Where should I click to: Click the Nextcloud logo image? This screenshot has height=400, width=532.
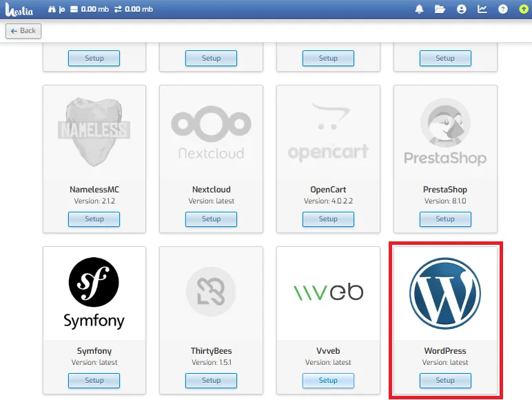point(211,132)
